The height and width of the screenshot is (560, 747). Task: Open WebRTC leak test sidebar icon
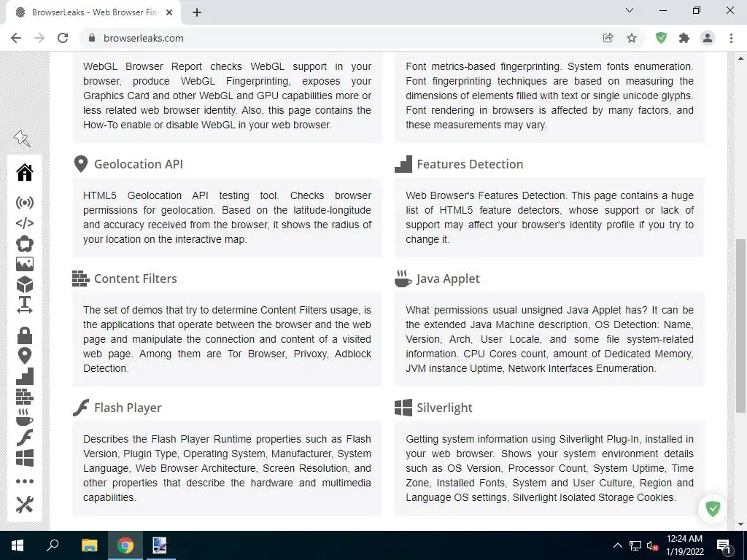pos(25,244)
